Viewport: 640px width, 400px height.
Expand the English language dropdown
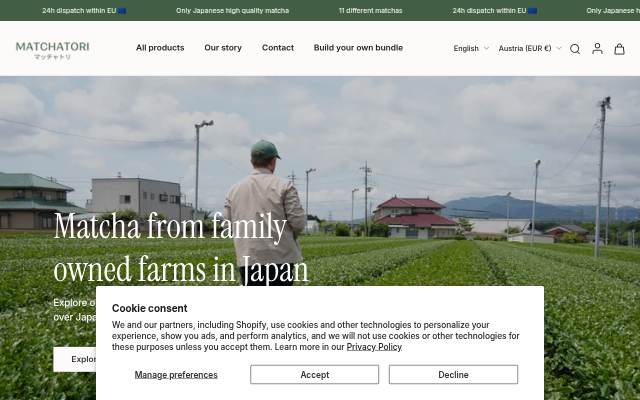pos(471,48)
